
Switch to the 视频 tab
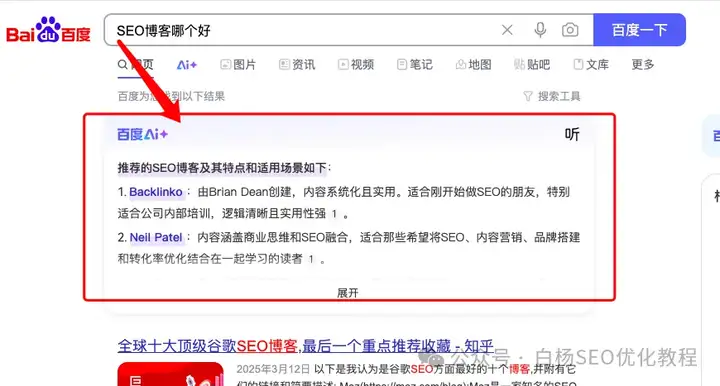coord(356,65)
